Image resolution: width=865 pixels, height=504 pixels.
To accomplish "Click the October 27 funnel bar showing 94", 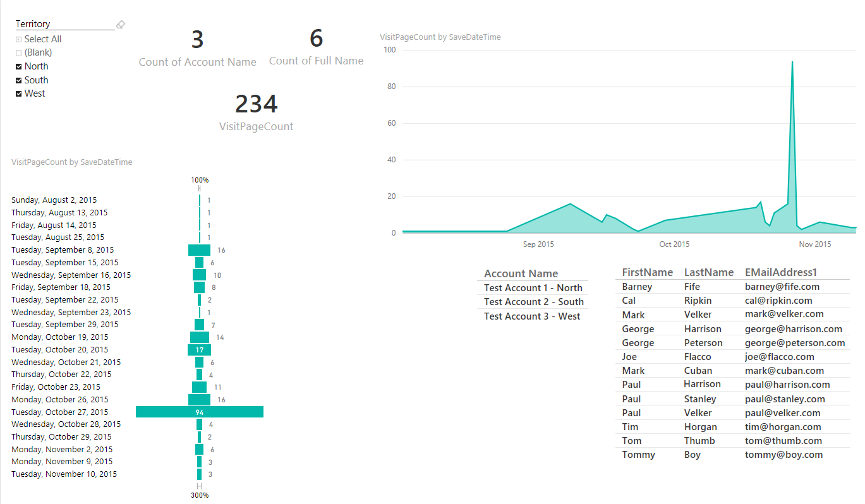I will (199, 412).
